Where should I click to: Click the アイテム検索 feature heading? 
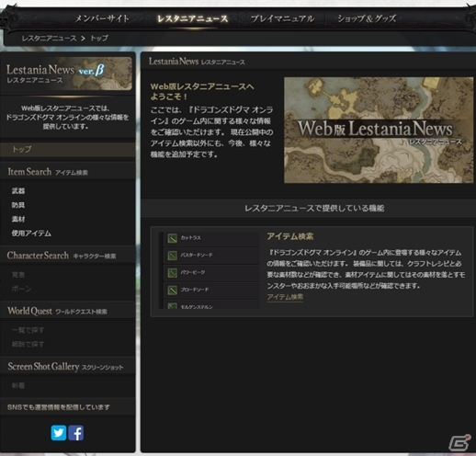[290, 236]
